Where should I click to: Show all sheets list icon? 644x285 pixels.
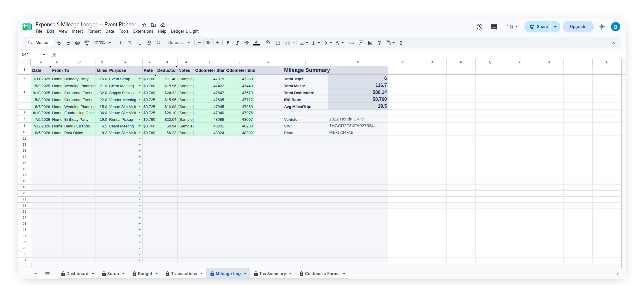(x=47, y=274)
